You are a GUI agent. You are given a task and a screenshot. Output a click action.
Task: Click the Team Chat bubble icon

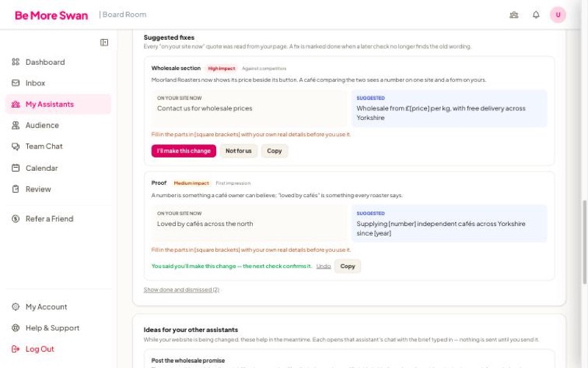[15, 146]
